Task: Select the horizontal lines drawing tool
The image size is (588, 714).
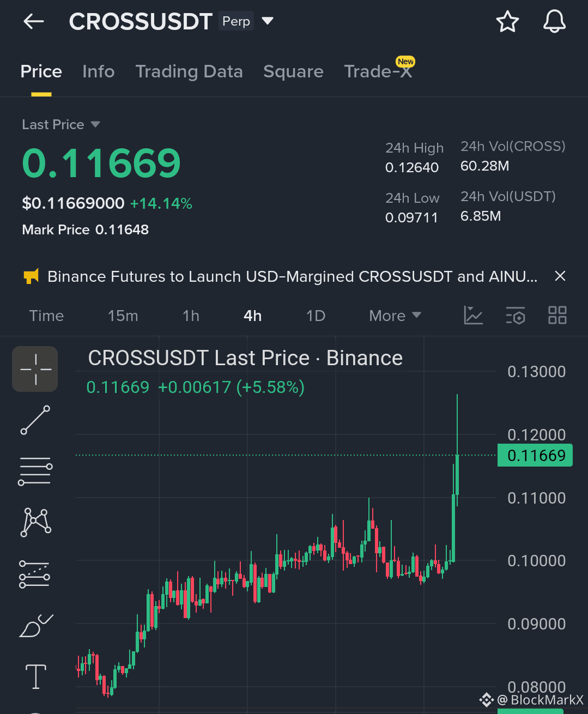Action: coord(35,471)
